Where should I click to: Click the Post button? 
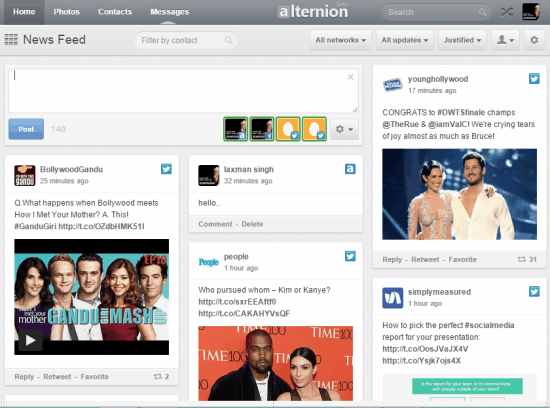tap(26, 129)
